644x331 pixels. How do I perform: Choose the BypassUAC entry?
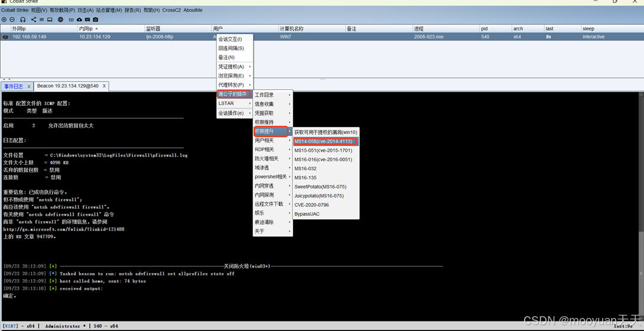point(326,214)
